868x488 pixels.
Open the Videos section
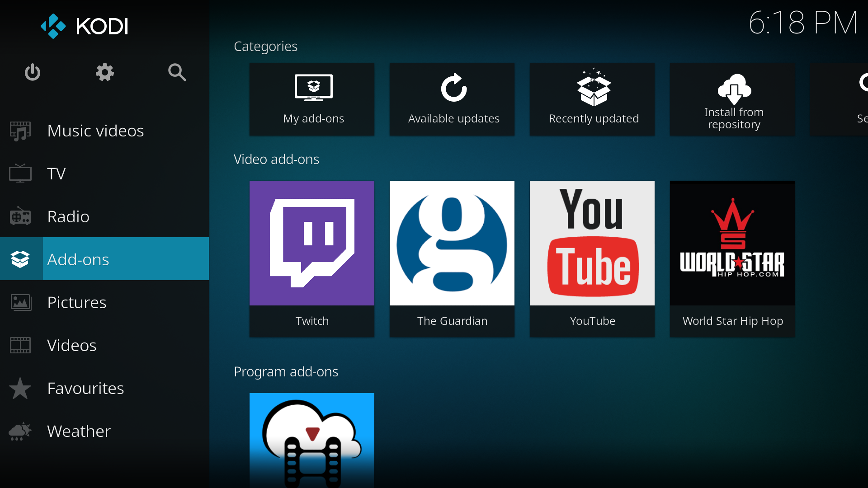[x=71, y=346]
